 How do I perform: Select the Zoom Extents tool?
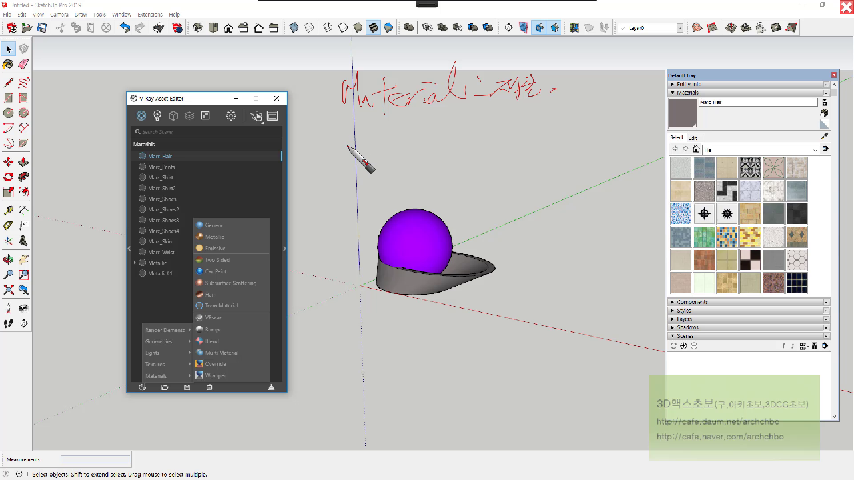click(x=8, y=290)
